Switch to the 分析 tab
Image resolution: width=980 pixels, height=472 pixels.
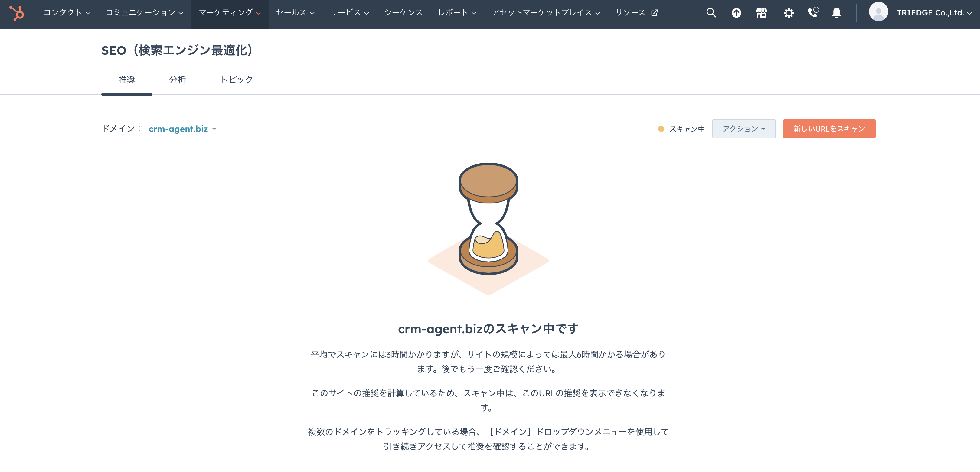[x=177, y=80]
